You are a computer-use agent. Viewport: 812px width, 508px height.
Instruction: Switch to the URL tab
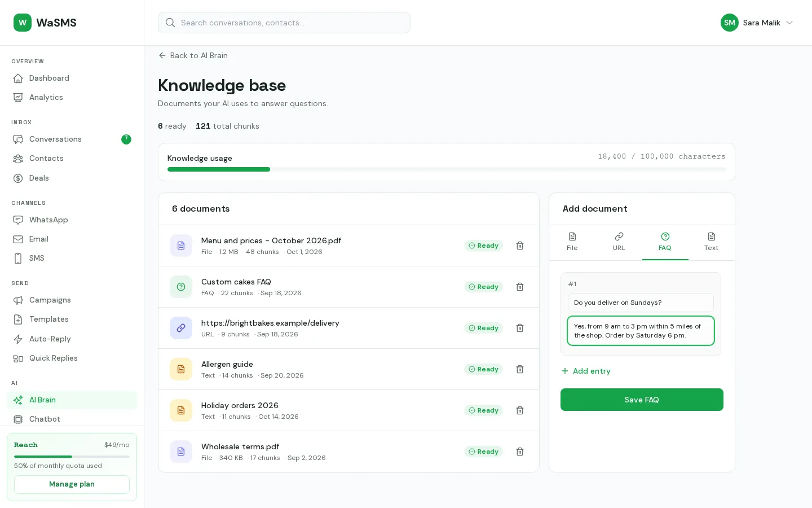coord(619,242)
